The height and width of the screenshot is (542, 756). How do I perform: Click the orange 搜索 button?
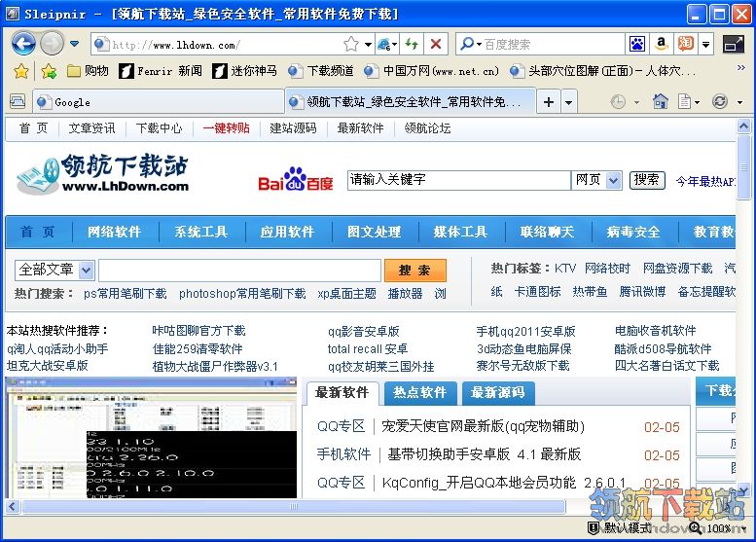(414, 271)
